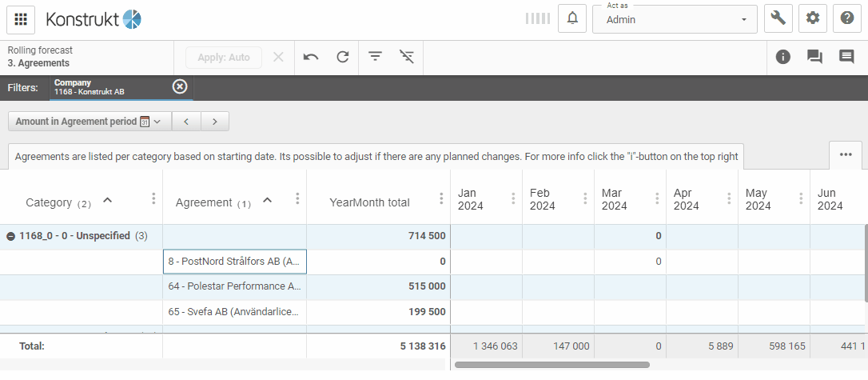The width and height of the screenshot is (868, 380).
Task: Click the agreements info description text
Action: point(376,157)
